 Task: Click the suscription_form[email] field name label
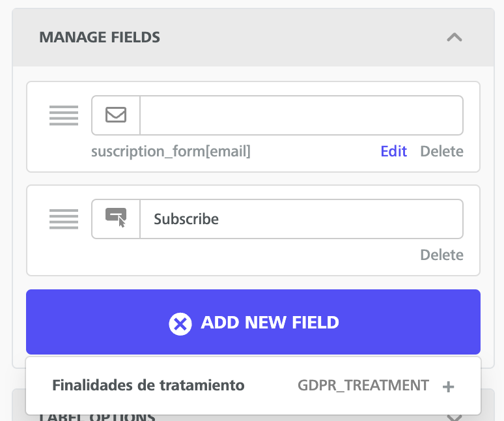click(171, 151)
